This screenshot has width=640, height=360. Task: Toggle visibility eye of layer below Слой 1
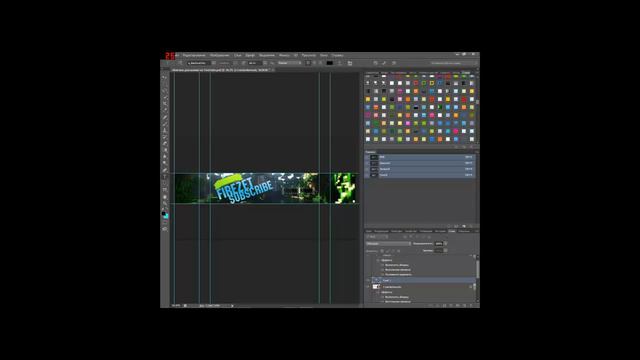click(x=367, y=287)
